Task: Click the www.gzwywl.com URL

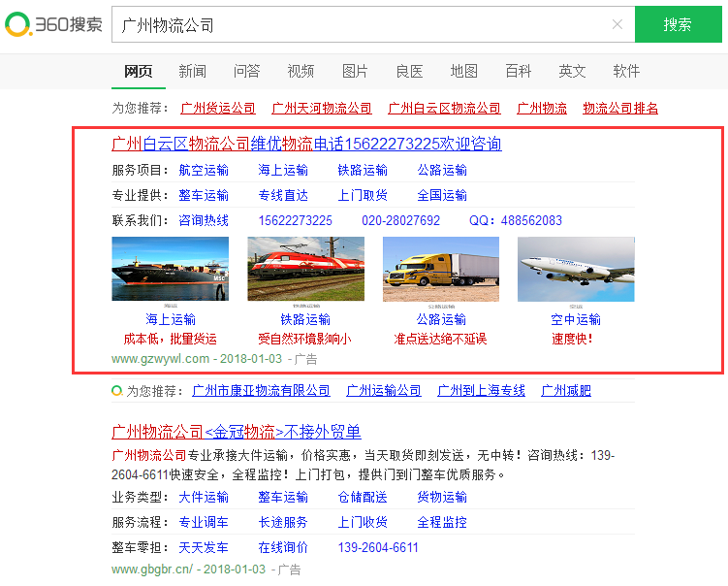Action: coord(161,359)
